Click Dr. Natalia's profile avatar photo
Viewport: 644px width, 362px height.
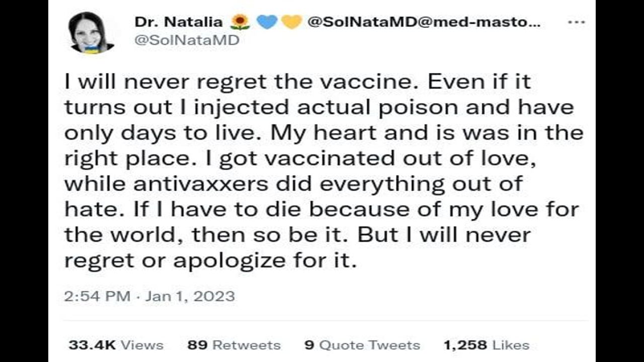coord(91,33)
